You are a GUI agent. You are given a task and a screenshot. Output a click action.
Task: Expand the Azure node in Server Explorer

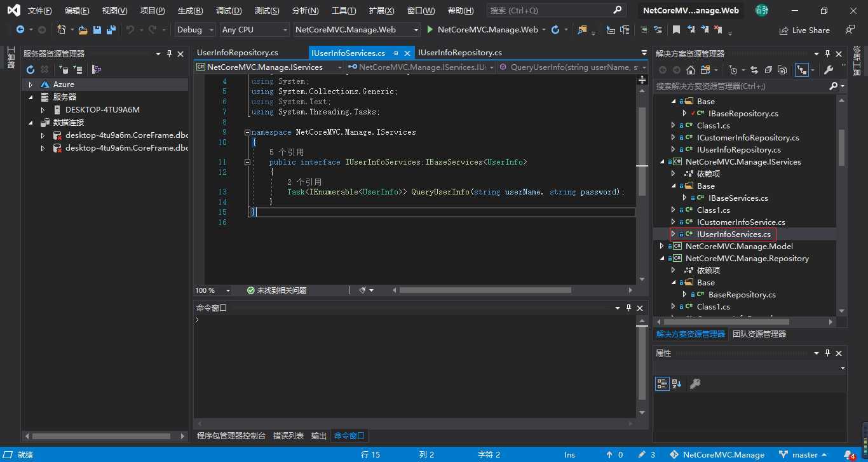point(30,85)
